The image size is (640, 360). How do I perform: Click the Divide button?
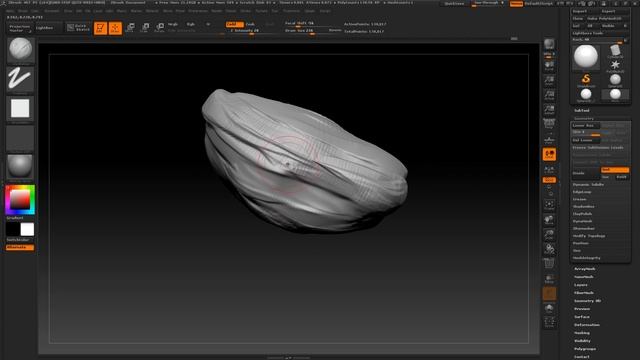[585, 173]
